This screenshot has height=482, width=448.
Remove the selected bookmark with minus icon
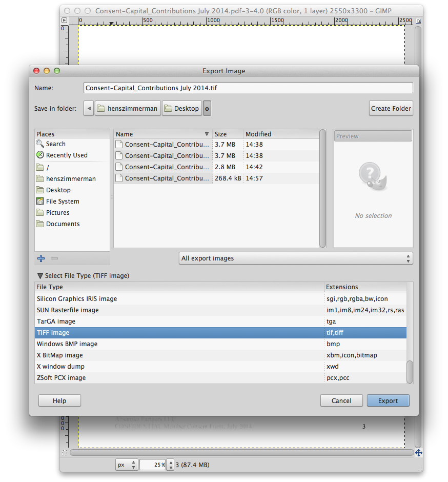(54, 258)
